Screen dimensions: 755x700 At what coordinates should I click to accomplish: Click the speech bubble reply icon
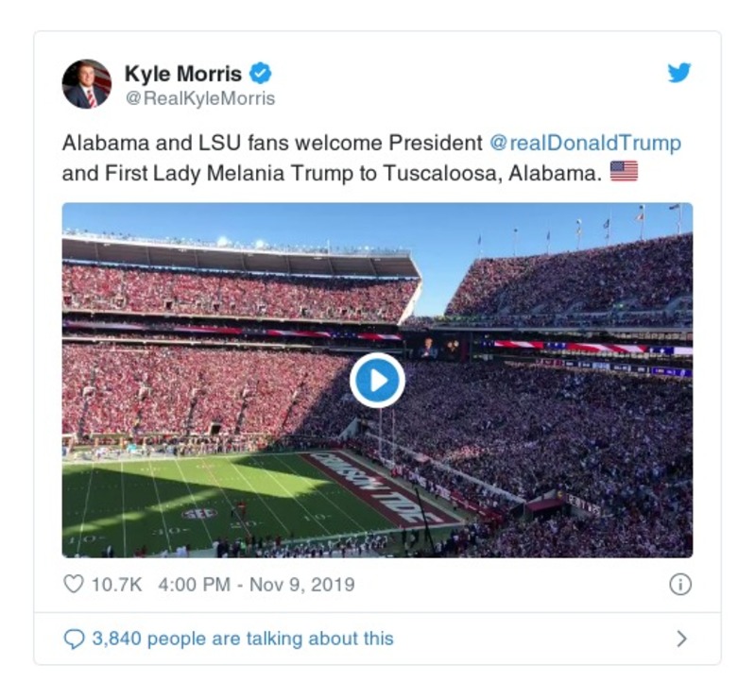[x=74, y=640]
